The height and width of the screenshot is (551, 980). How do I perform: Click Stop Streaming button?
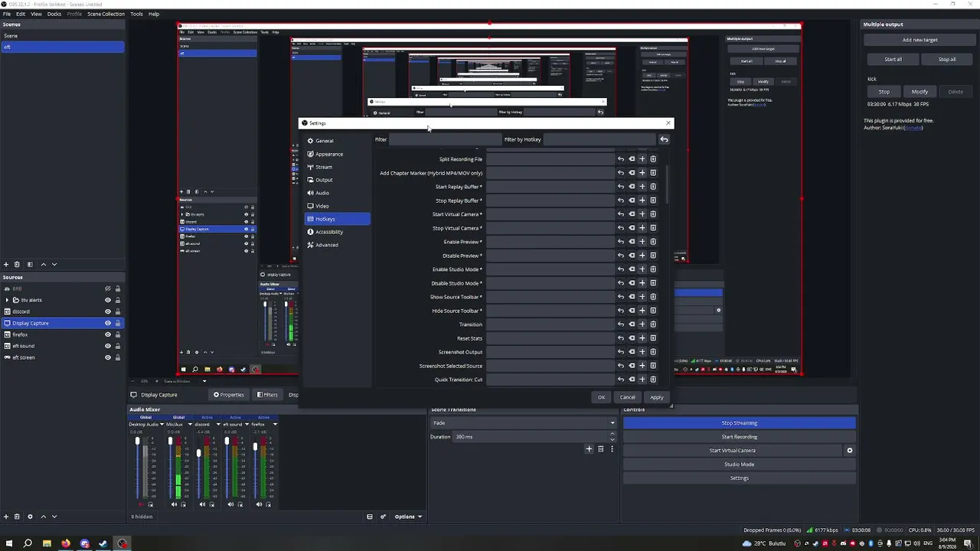[x=739, y=423]
